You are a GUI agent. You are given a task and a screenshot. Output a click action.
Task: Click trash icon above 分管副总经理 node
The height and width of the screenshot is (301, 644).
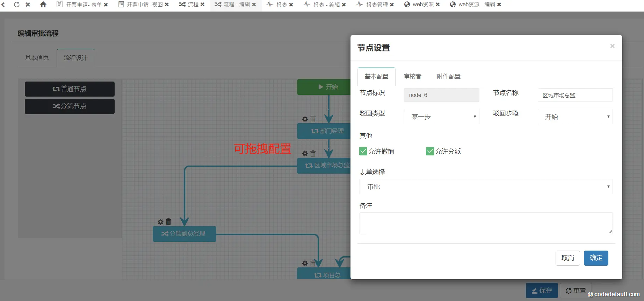pos(168,222)
